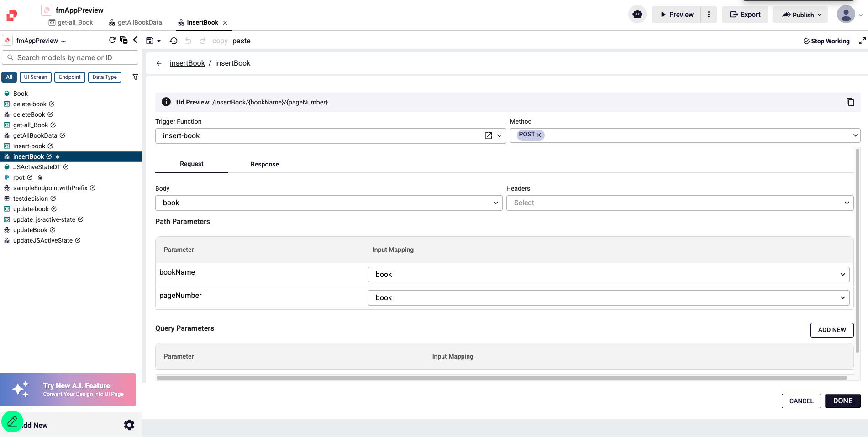Collapse the left sidebar panel
Viewport: 868px width, 437px height.
click(x=135, y=40)
